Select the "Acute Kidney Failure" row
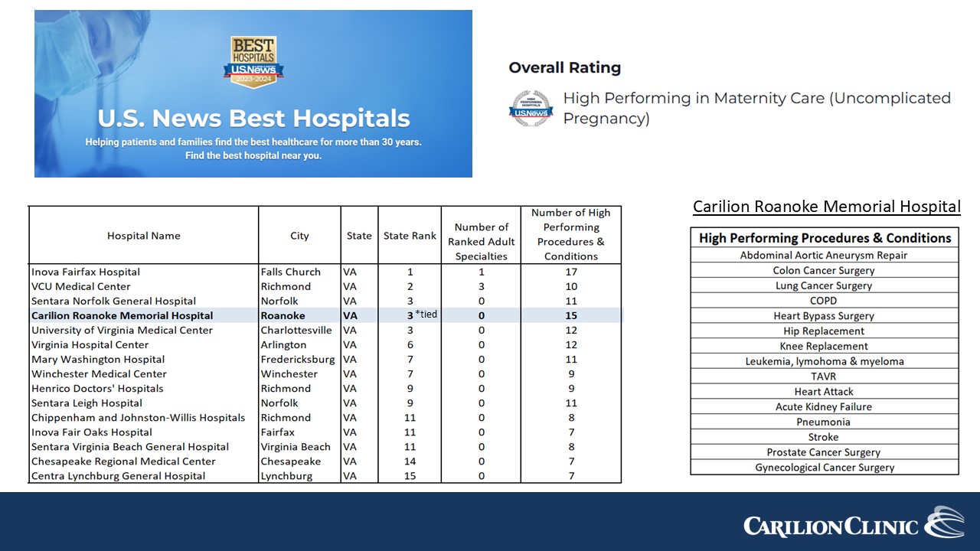 pyautogui.click(x=825, y=406)
